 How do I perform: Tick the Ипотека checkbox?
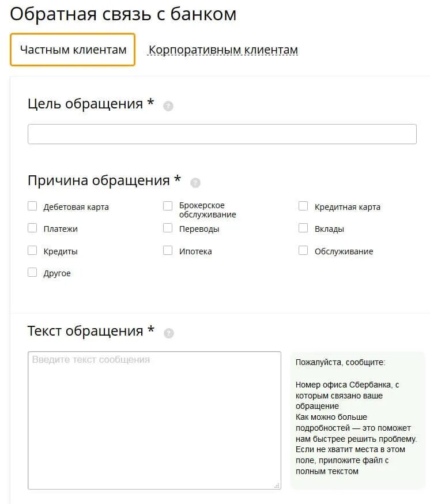coord(168,250)
